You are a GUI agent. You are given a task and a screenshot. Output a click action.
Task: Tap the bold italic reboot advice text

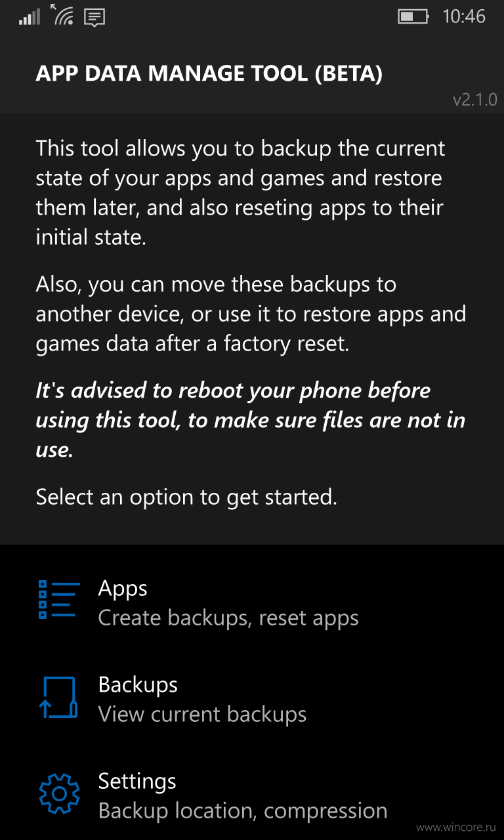(x=251, y=420)
